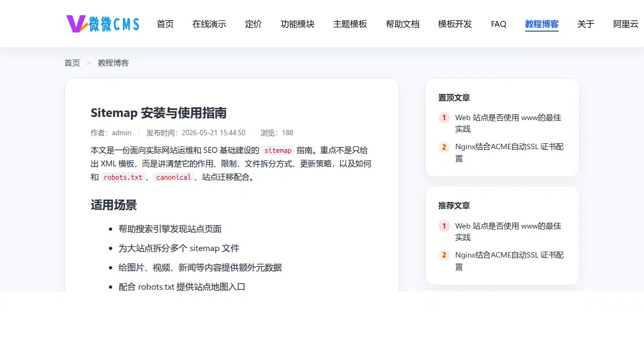Open the 模板开发 navigation link
Image resolution: width=644 pixels, height=338 pixels.
click(x=455, y=24)
